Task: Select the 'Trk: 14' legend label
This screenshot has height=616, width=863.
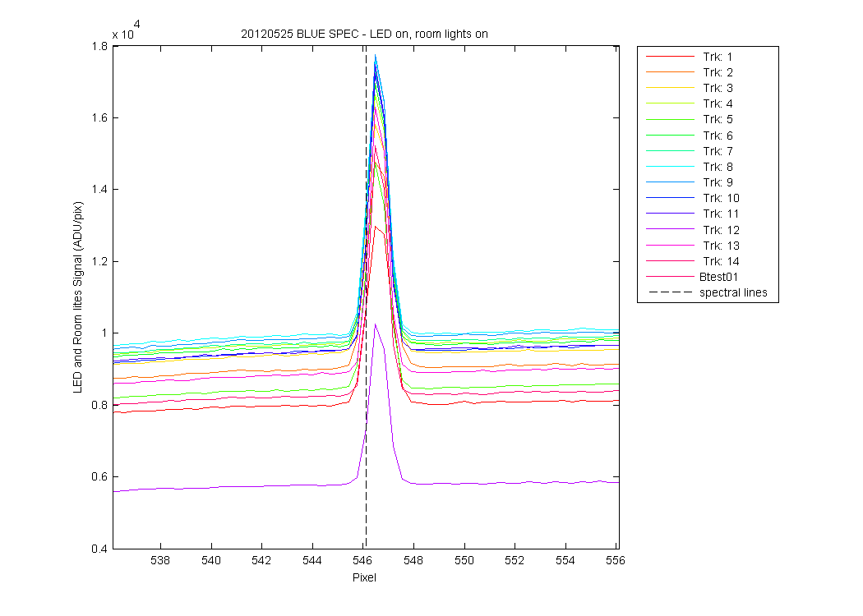Action: pyautogui.click(x=721, y=261)
